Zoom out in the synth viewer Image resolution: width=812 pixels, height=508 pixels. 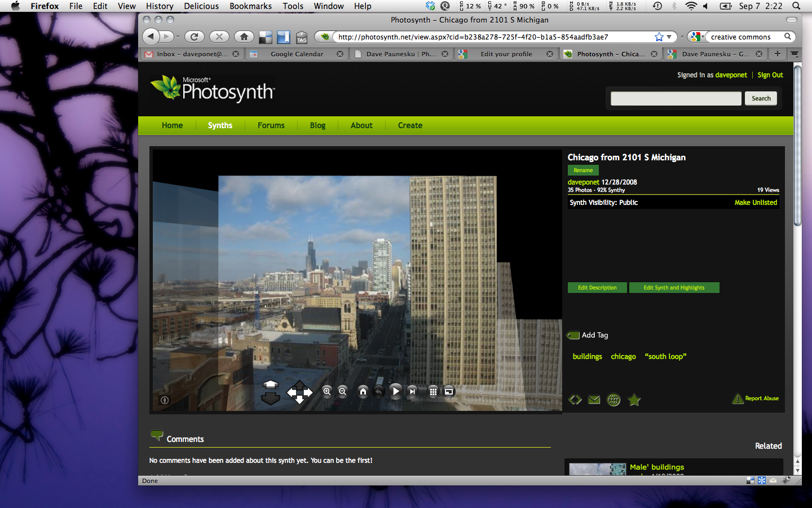tap(342, 391)
